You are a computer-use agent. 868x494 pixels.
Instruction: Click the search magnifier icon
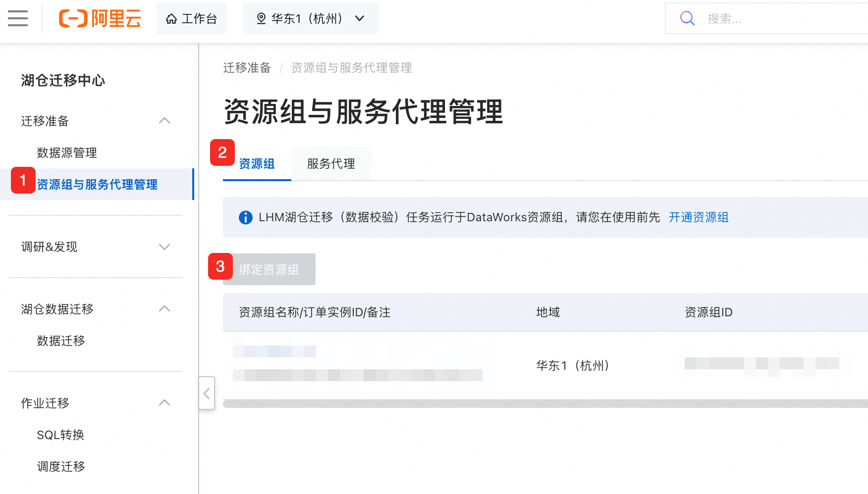click(687, 18)
